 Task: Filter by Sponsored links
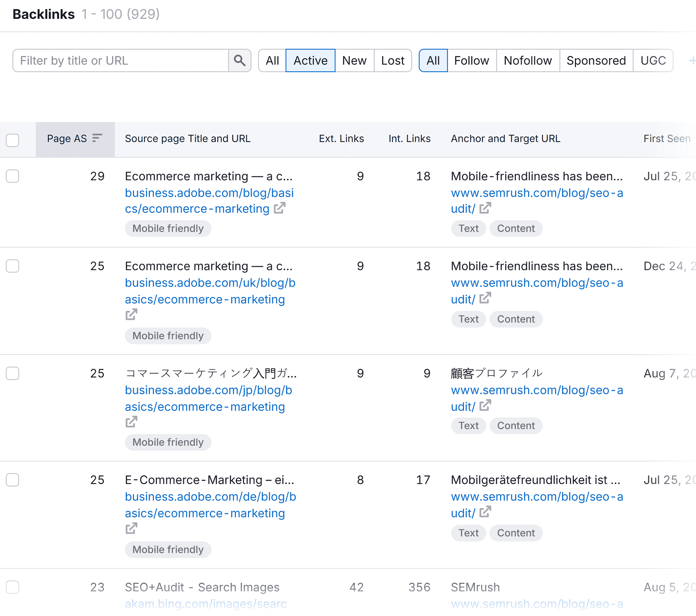(x=596, y=61)
